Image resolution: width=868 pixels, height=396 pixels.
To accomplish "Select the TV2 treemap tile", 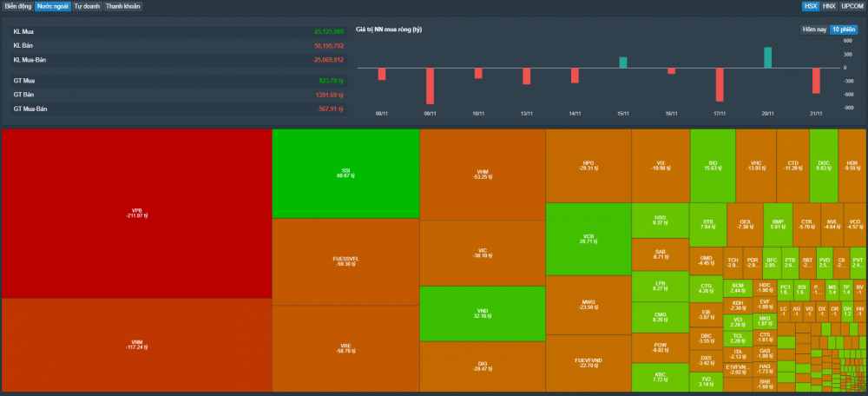I will tap(707, 381).
